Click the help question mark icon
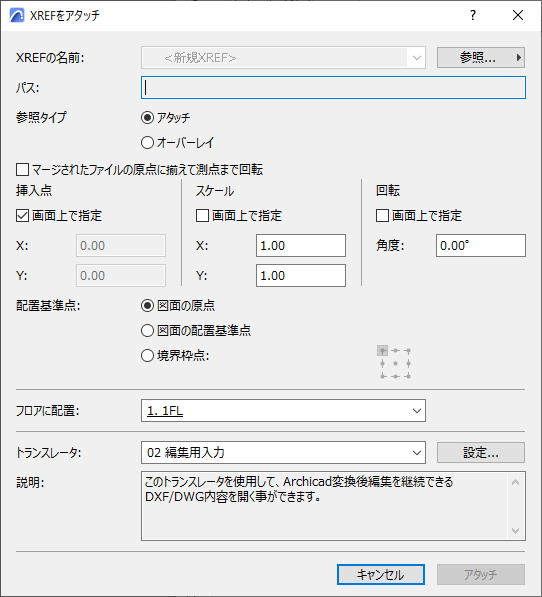 point(473,15)
